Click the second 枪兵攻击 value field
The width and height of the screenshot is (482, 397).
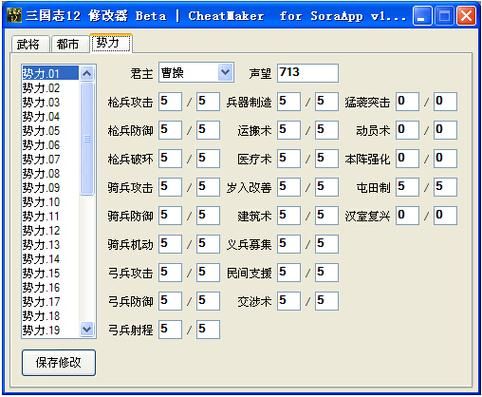tap(208, 101)
